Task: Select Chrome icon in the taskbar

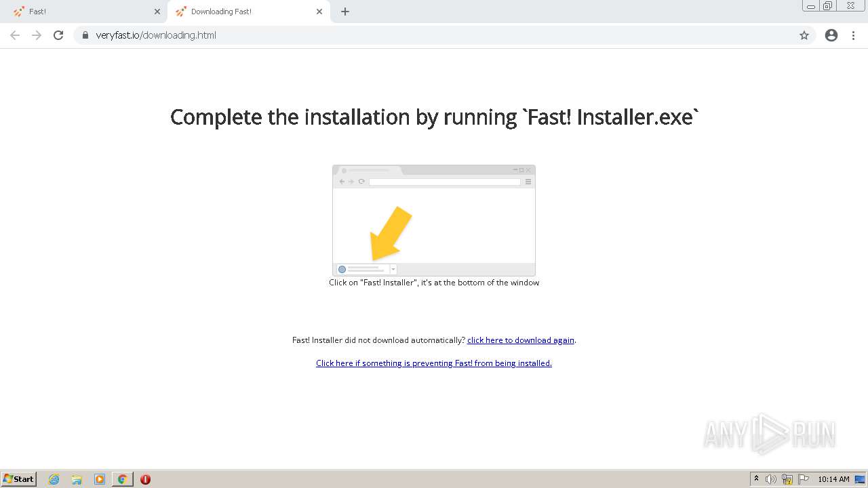Action: coord(122,479)
